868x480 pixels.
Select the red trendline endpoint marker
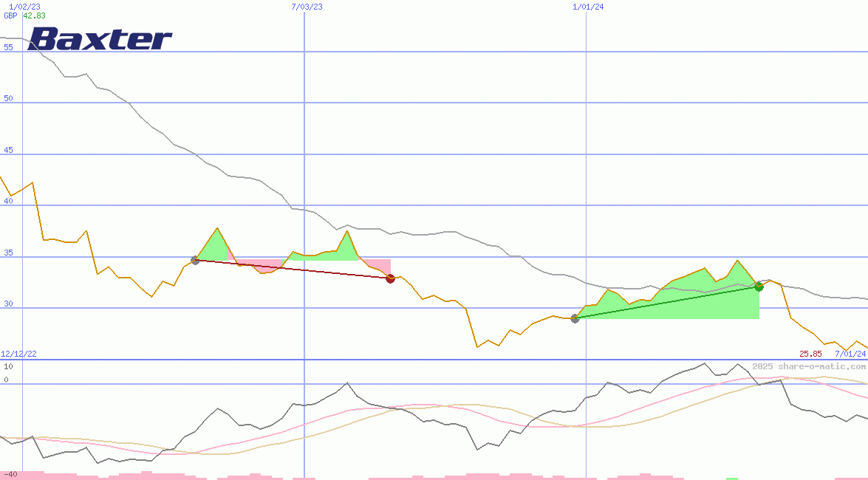pos(391,278)
